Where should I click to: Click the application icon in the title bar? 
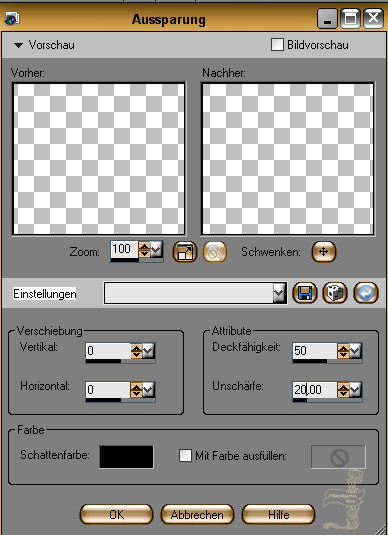tap(12, 17)
